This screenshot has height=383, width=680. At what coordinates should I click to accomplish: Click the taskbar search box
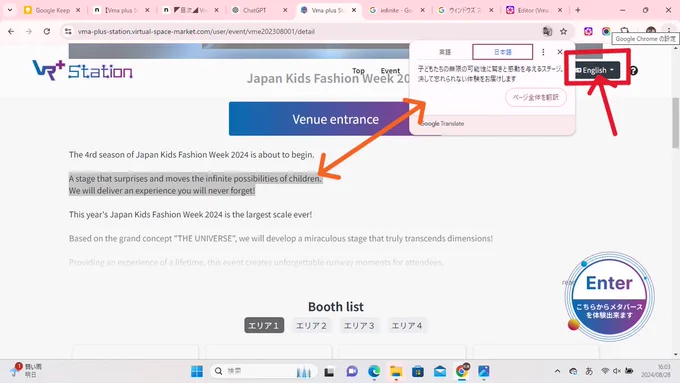pyautogui.click(x=264, y=371)
